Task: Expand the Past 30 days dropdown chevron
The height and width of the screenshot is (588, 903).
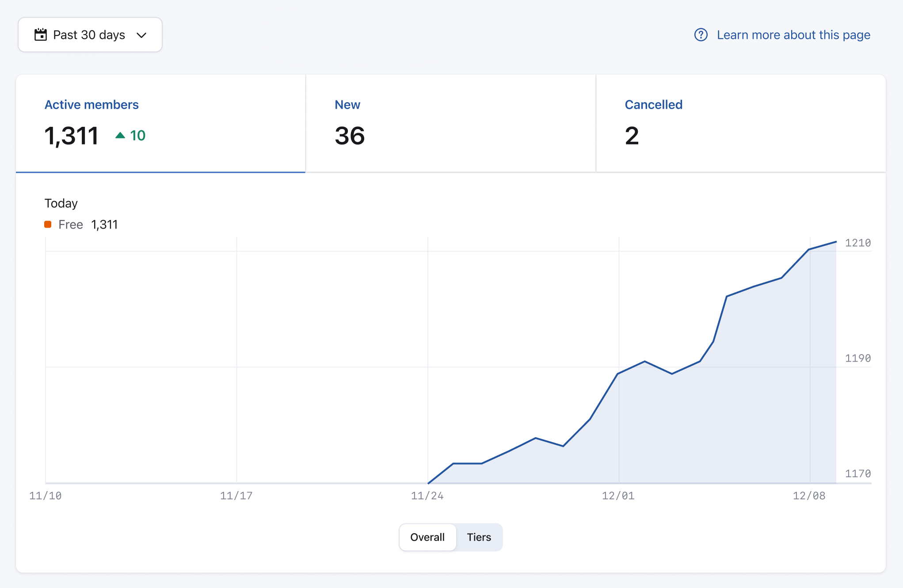Action: (x=141, y=35)
